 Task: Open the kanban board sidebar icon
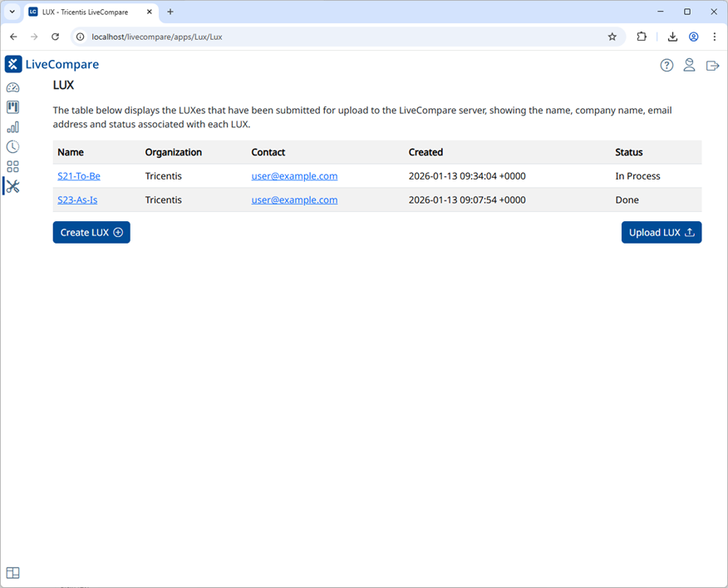(x=13, y=107)
